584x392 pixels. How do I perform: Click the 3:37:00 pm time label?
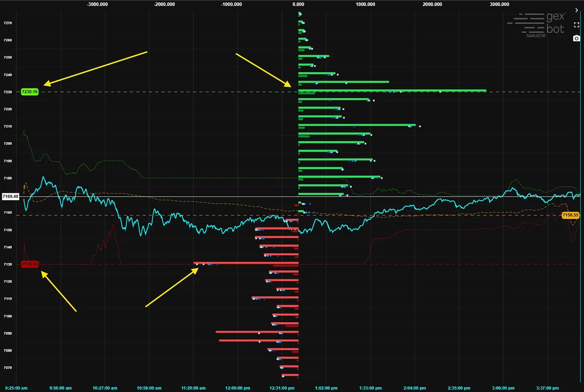click(x=547, y=388)
